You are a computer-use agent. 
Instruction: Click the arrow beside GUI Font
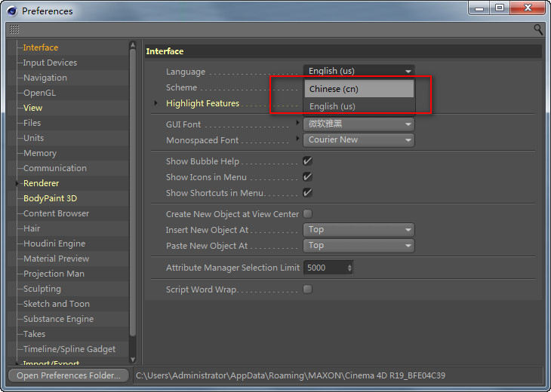point(297,122)
